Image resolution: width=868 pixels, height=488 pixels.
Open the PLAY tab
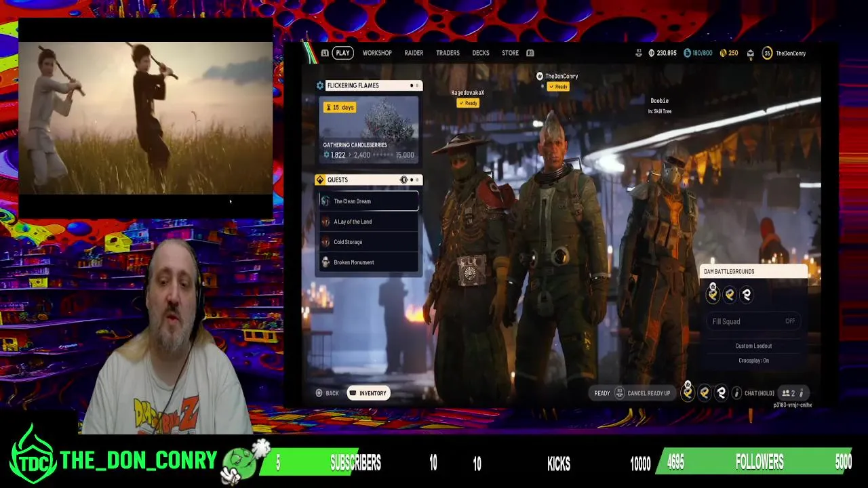[342, 53]
